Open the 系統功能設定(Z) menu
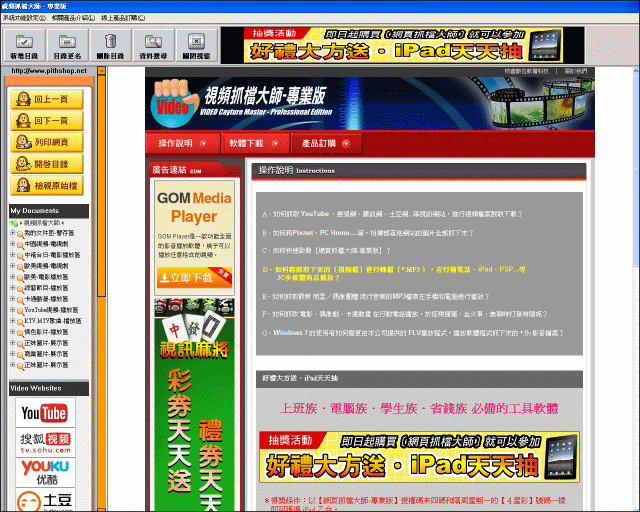The image size is (640, 512). point(24,18)
